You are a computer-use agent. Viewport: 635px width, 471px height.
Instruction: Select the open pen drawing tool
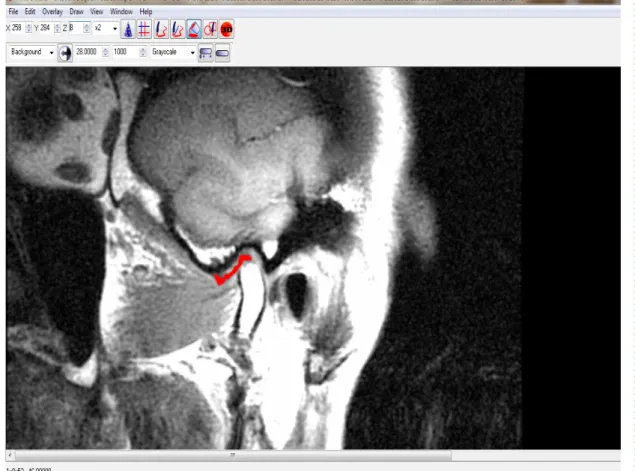(x=161, y=29)
